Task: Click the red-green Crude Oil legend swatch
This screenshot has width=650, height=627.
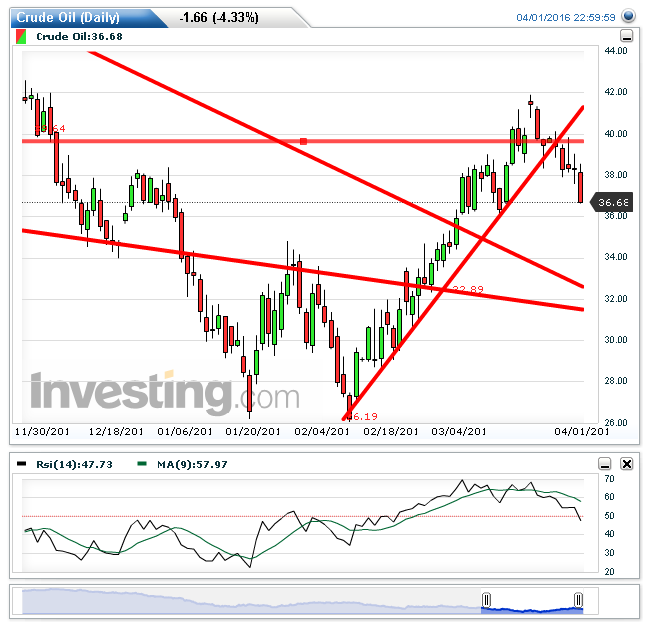Action: [x=21, y=36]
